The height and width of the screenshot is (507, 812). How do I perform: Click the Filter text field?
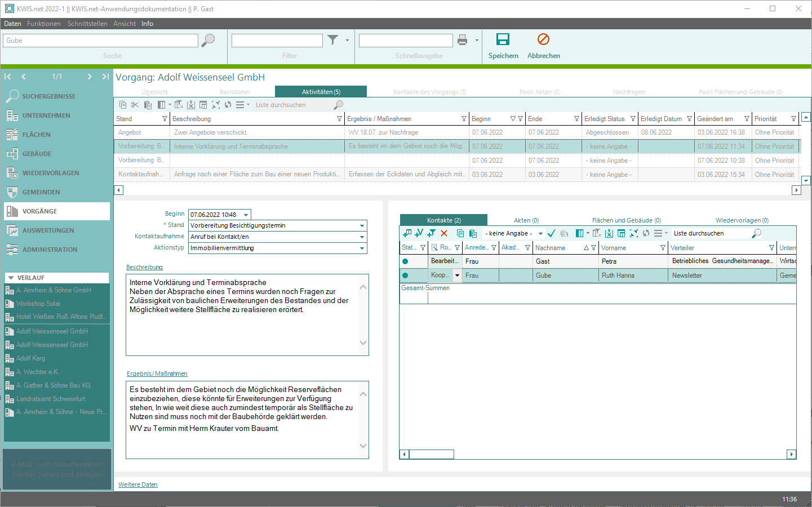(x=277, y=41)
